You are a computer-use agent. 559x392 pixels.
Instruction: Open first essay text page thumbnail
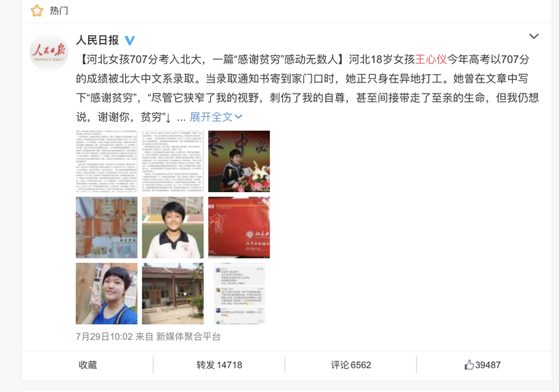pyautogui.click(x=107, y=161)
